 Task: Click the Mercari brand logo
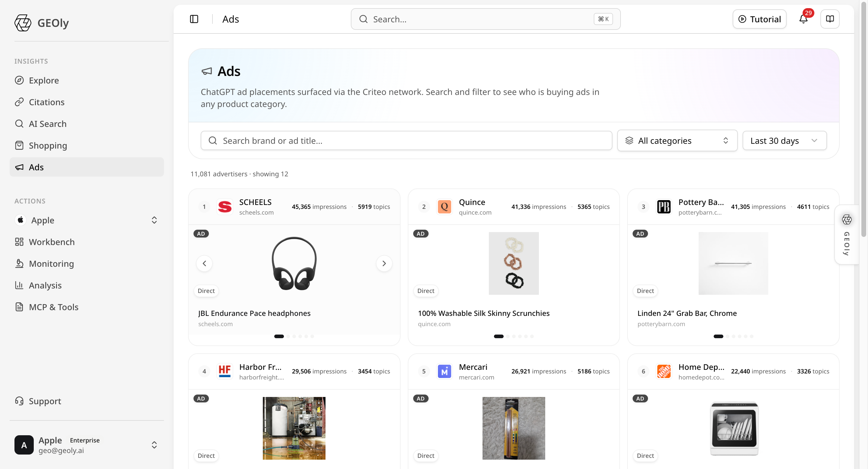pos(445,371)
